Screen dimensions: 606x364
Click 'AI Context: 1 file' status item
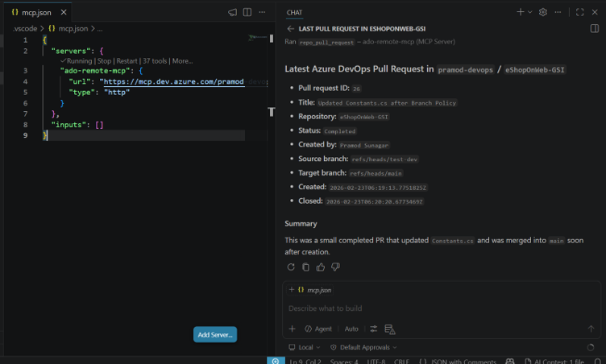554,362
